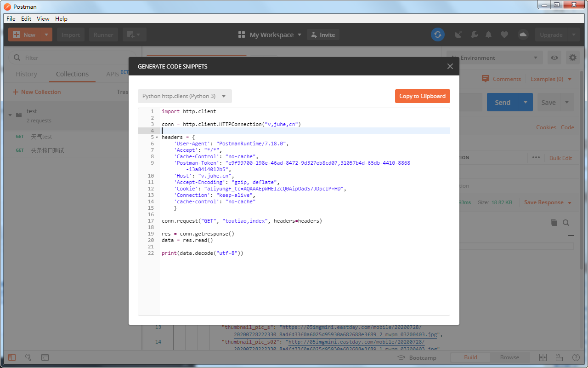Open the Import dialog

[x=71, y=34]
